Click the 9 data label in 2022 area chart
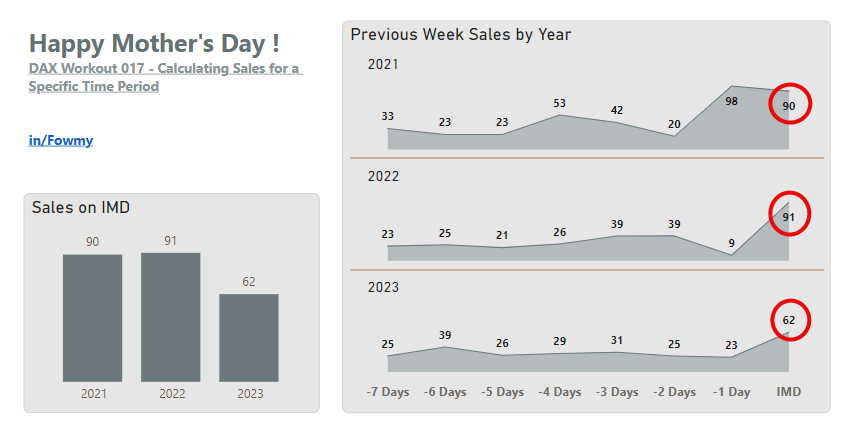 pos(732,242)
